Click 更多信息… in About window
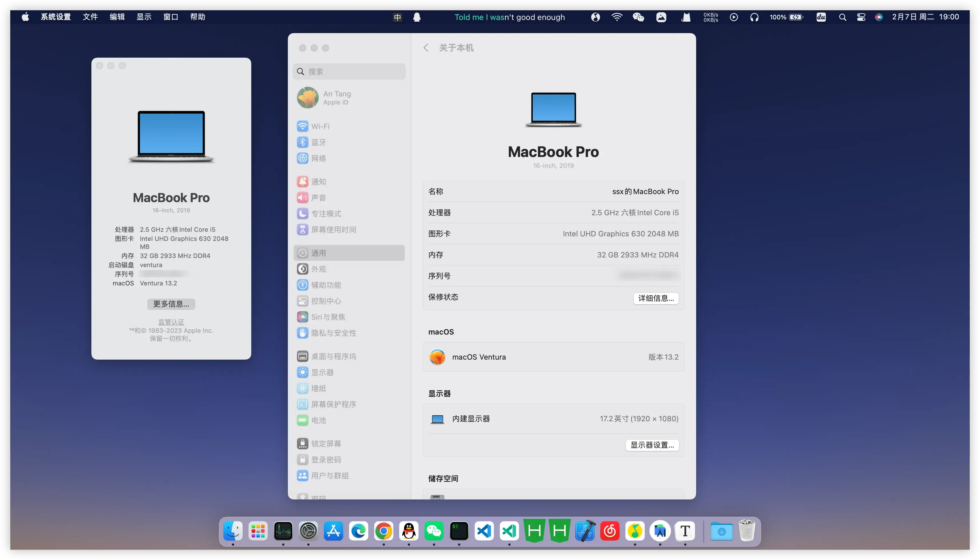Screen dimensions: 980x560 coord(171,304)
